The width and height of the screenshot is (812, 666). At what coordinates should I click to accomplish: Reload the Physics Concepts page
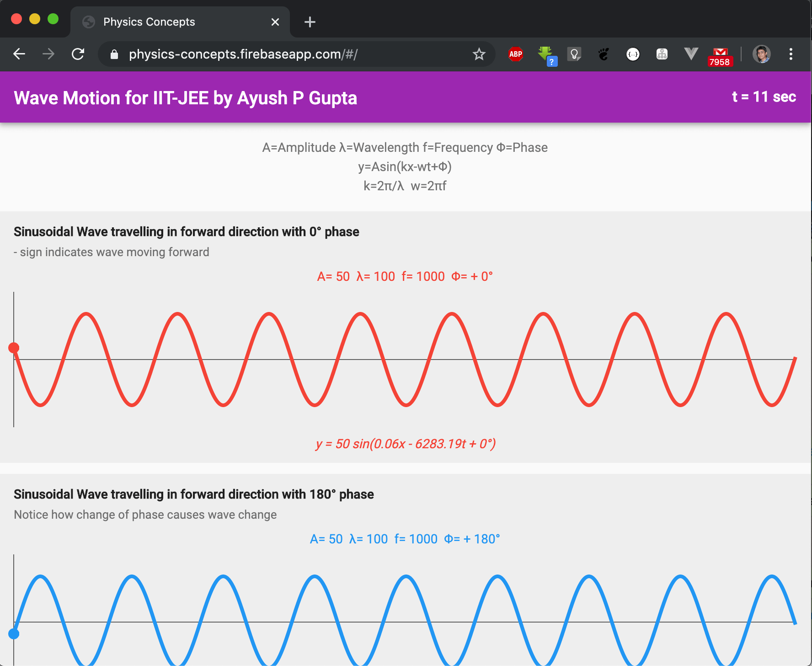coord(78,54)
